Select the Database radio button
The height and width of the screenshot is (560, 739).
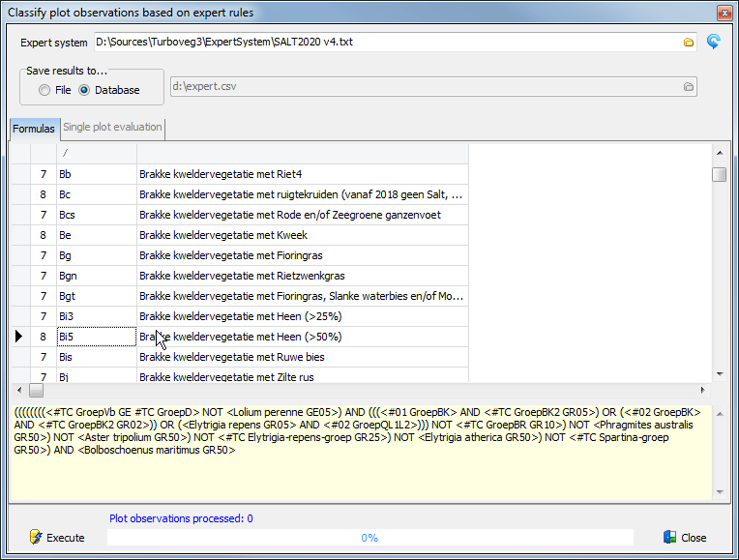click(84, 90)
